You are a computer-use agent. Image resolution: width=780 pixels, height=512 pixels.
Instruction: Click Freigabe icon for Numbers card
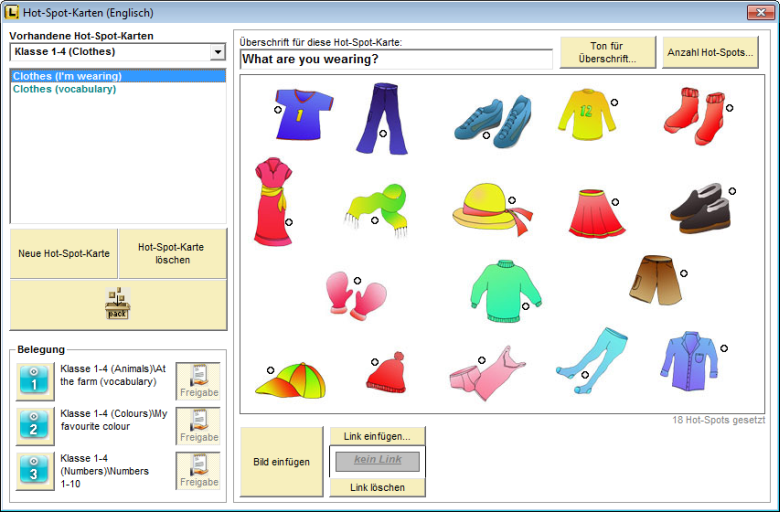tap(198, 471)
